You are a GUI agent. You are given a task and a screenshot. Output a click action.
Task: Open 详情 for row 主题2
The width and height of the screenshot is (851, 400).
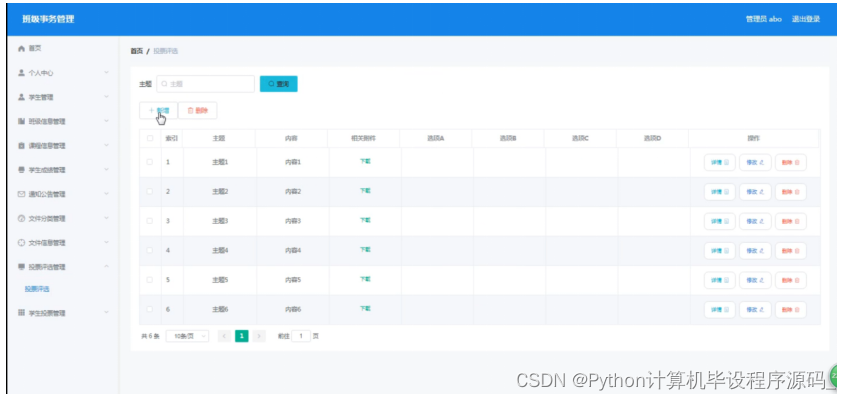720,192
